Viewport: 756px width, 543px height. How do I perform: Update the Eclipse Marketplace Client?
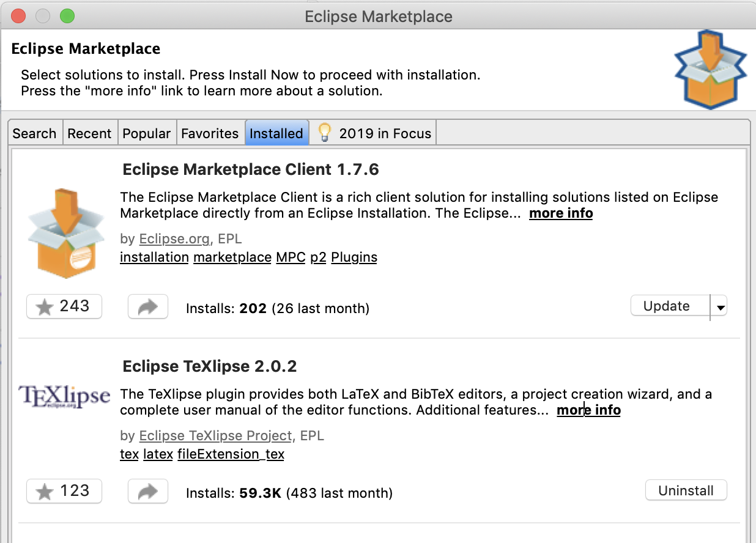[x=670, y=306]
